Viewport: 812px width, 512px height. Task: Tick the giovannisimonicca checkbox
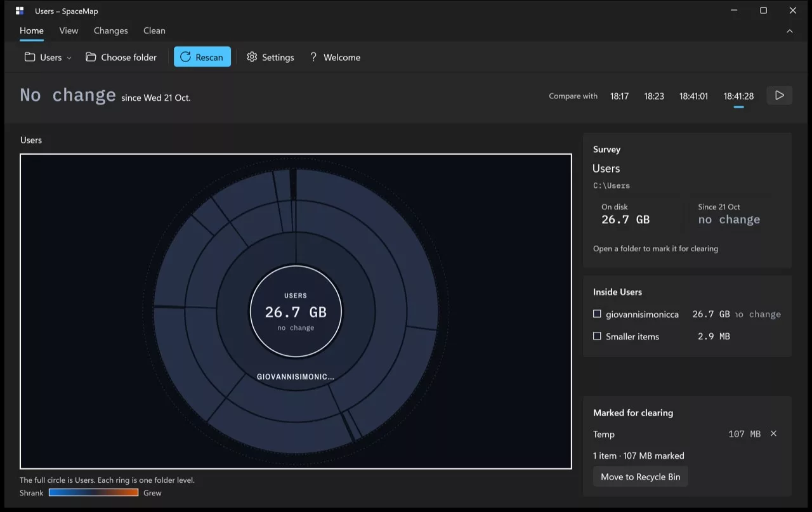(x=597, y=314)
